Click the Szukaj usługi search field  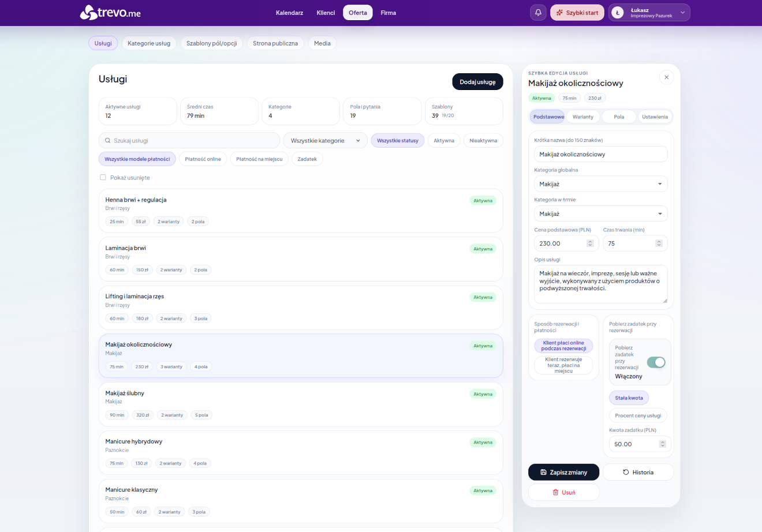[189, 141]
